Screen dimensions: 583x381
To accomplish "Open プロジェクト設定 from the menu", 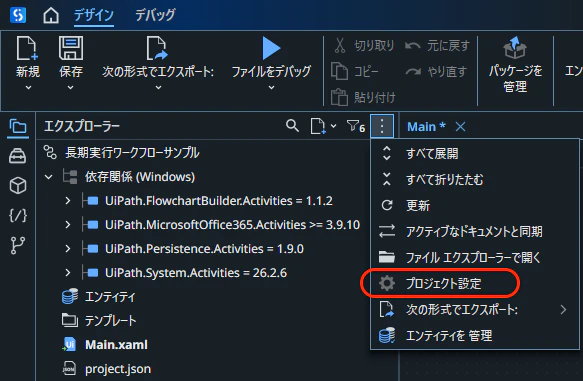I will [x=475, y=284].
